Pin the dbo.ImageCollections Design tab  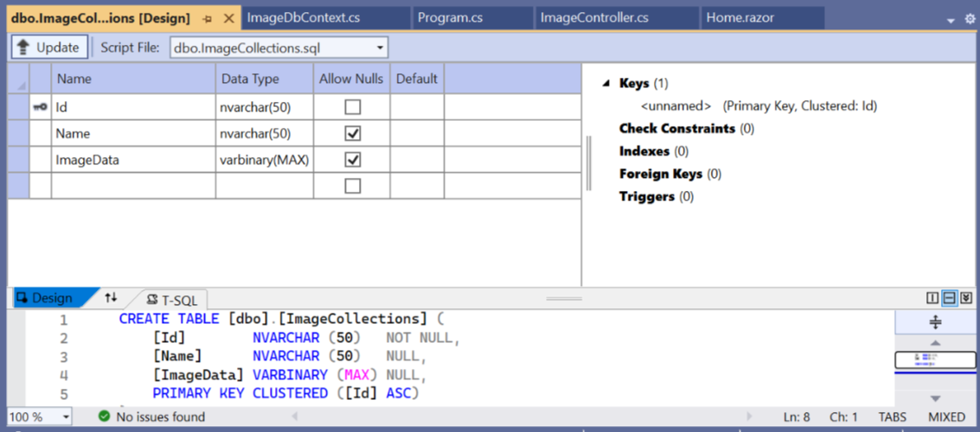tap(208, 19)
